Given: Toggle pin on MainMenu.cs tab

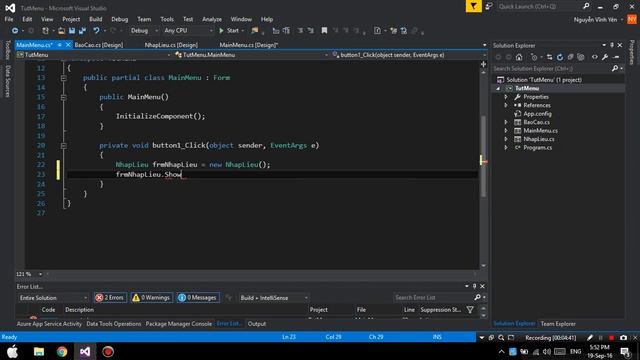Looking at the screenshot, I should [60, 45].
